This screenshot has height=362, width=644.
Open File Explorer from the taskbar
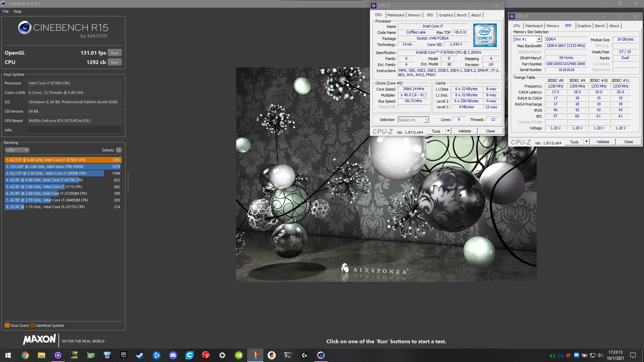pos(42,355)
